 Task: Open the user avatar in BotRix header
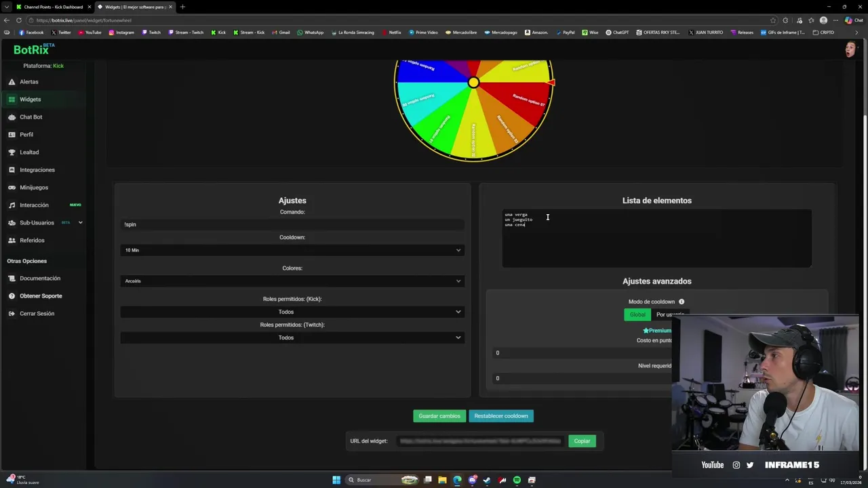coord(850,49)
